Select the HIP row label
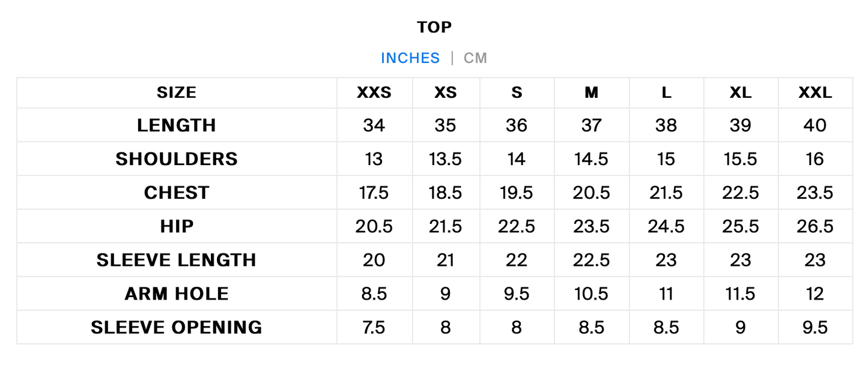This screenshot has height=377, width=868. (177, 226)
